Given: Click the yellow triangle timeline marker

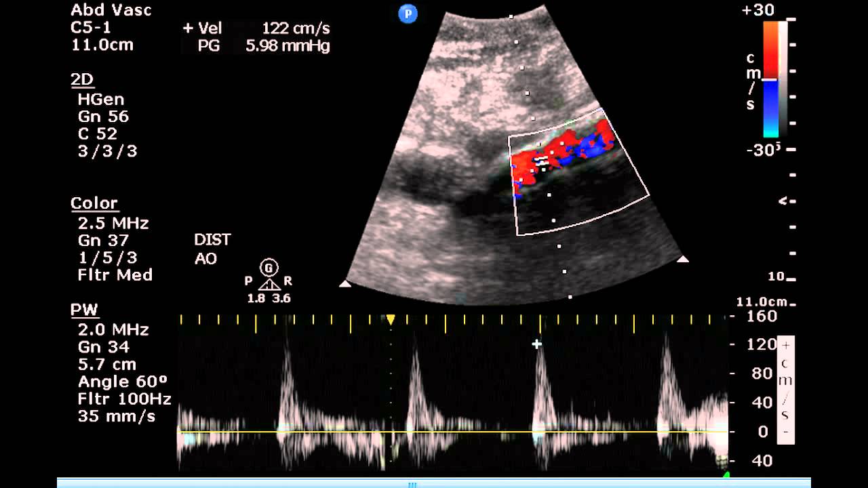Looking at the screenshot, I should click(391, 319).
